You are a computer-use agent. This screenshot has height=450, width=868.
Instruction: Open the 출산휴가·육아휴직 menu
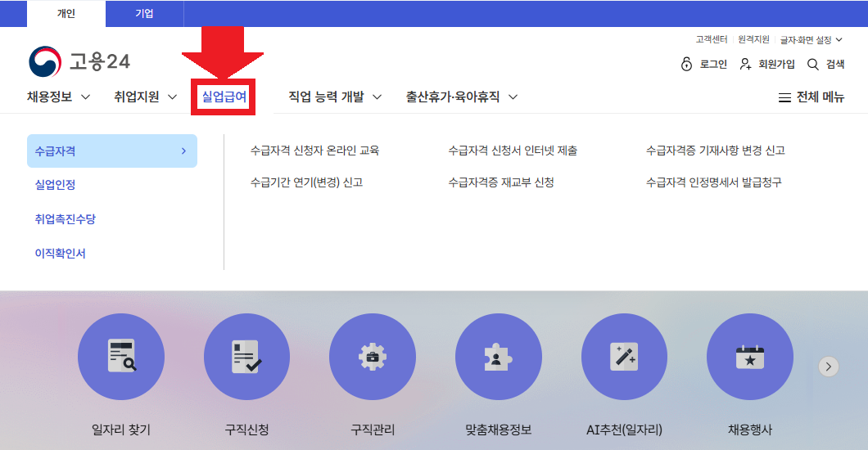tap(453, 97)
